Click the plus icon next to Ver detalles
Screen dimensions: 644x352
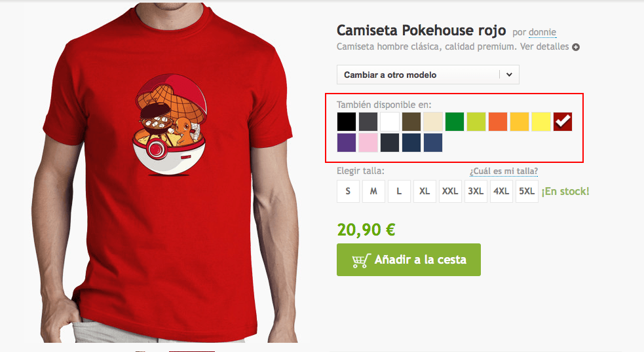pos(576,47)
